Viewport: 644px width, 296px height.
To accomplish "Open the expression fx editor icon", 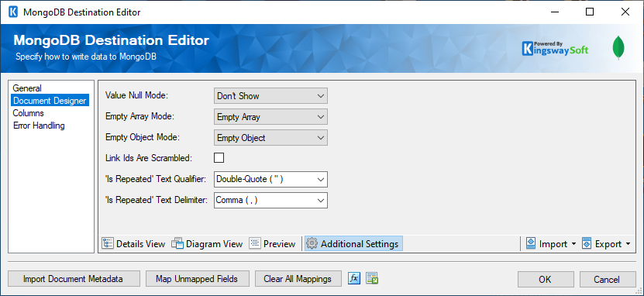I will tap(353, 279).
